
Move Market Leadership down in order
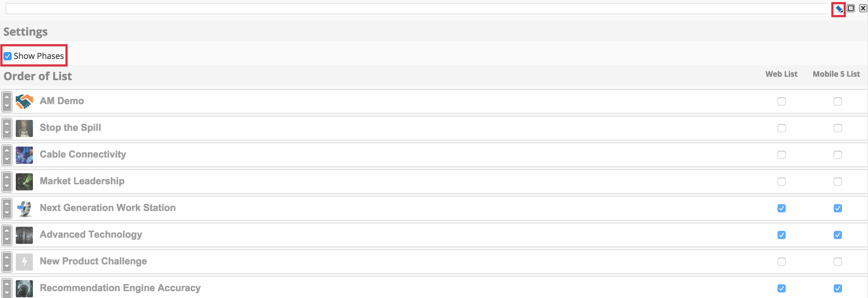[7, 186]
